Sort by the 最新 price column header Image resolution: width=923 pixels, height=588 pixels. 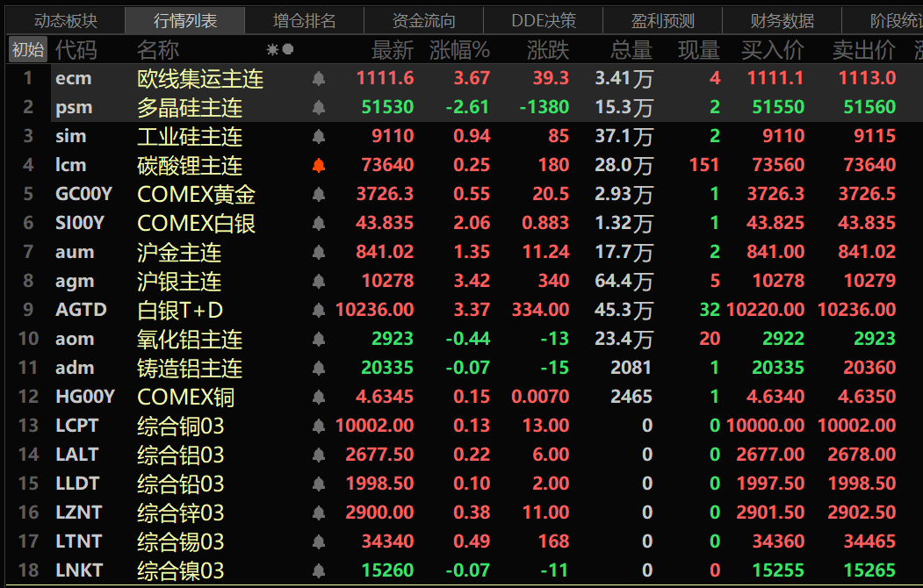tap(392, 50)
